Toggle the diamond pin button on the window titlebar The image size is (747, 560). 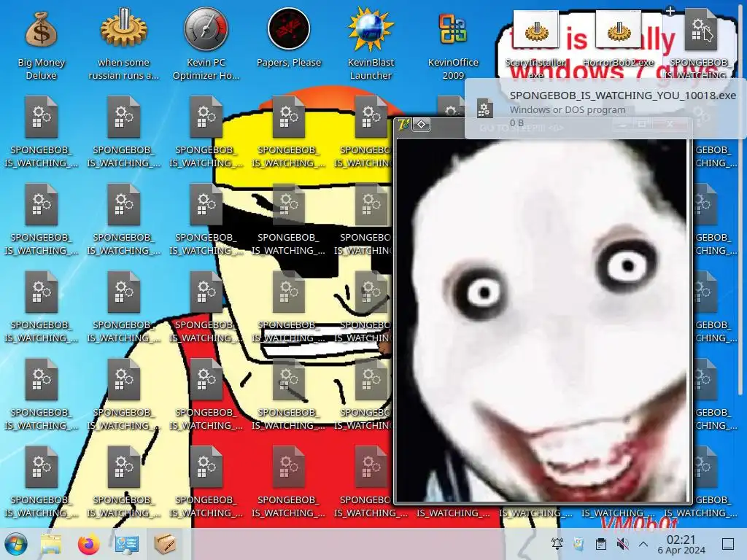[x=421, y=125]
